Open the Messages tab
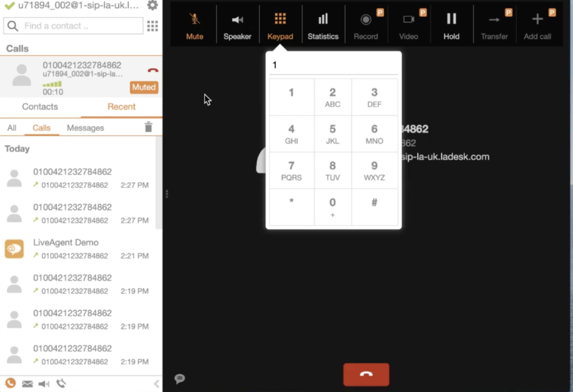This screenshot has height=392, width=573. pyautogui.click(x=85, y=127)
